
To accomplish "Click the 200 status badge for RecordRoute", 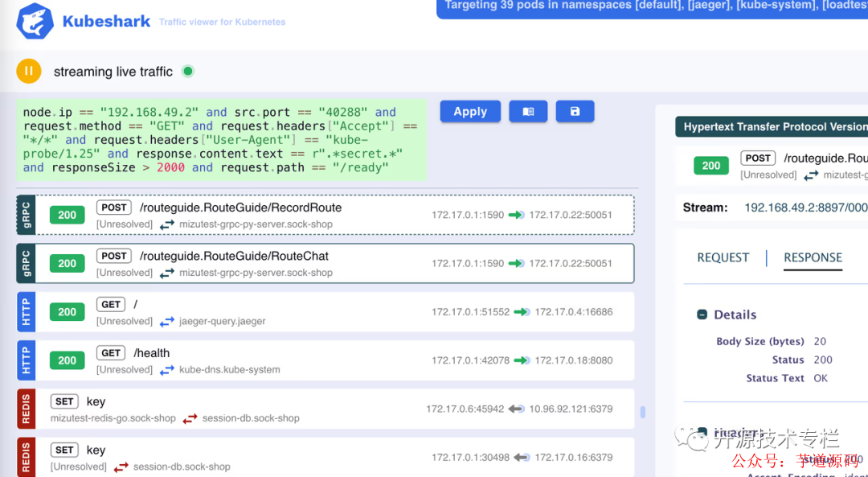I will coord(67,215).
